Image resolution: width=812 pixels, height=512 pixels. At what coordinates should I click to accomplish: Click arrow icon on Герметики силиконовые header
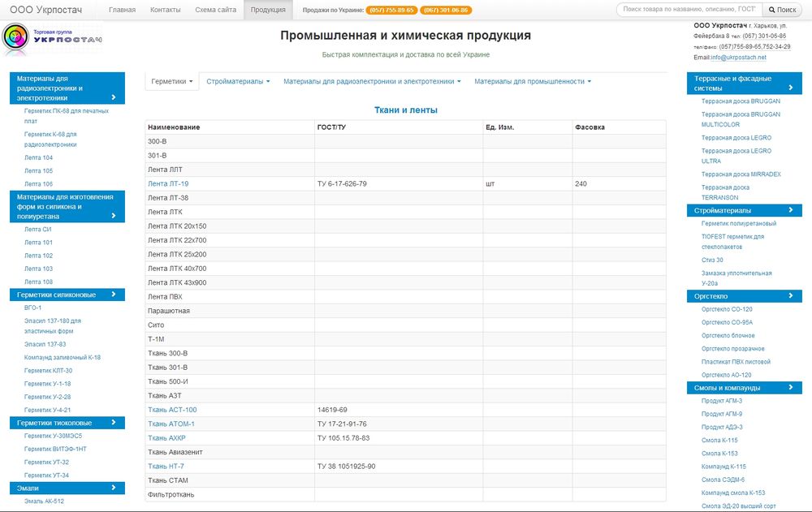(x=114, y=295)
